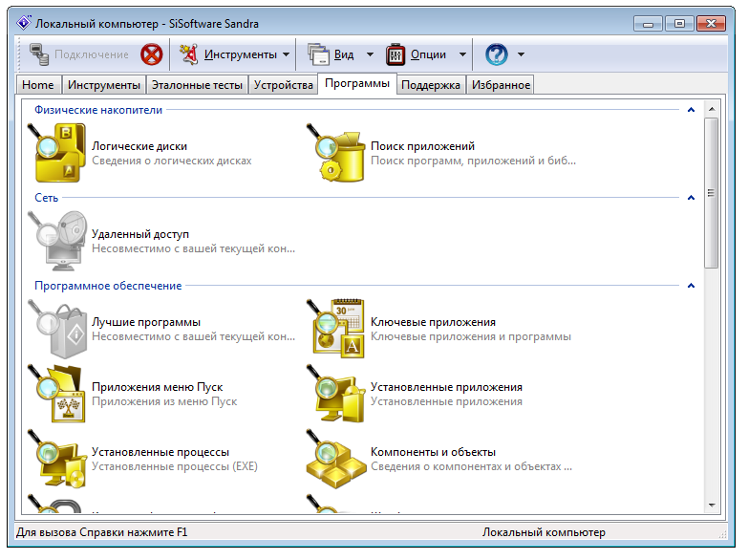Collapse the Сеть section
The height and width of the screenshot is (560, 748).
click(x=691, y=198)
